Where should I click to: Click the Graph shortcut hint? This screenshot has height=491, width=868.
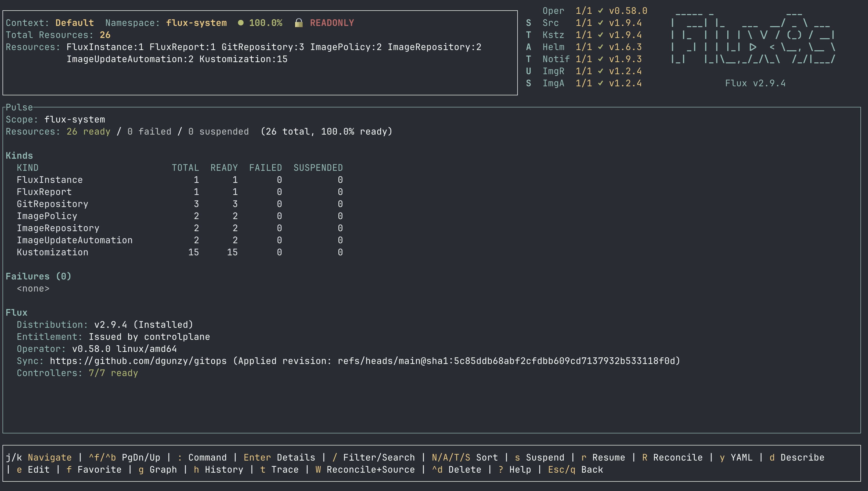pyautogui.click(x=158, y=470)
